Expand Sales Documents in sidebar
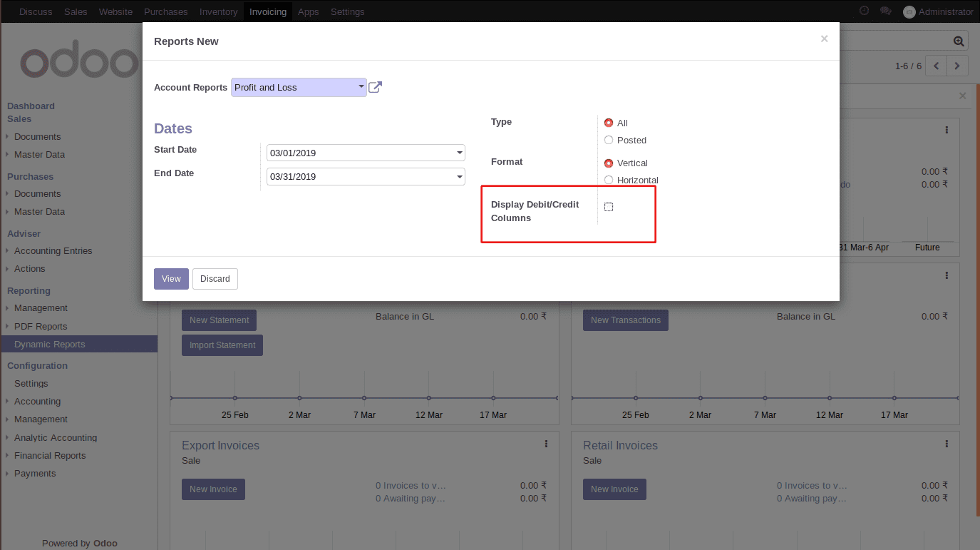The height and width of the screenshot is (550, 980). (37, 136)
